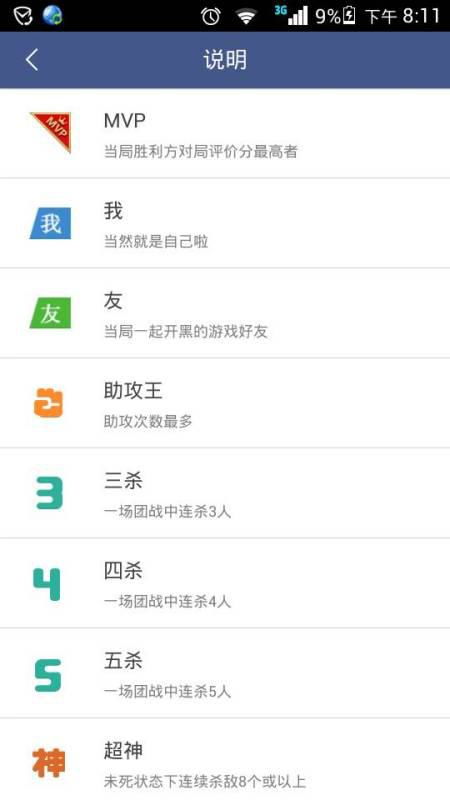
Task: Tap the teal number 5 icon
Action: pyautogui.click(x=48, y=674)
